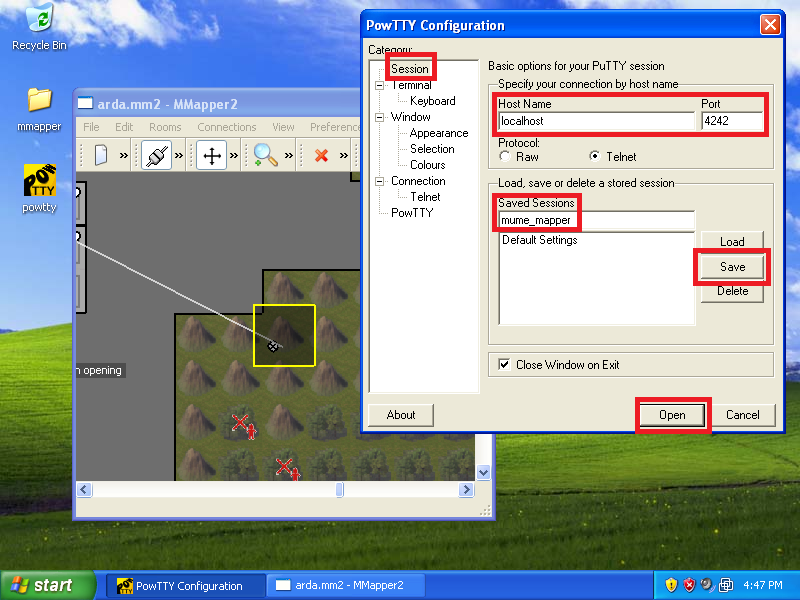Select the Window category item
This screenshot has width=800, height=600.
[x=410, y=117]
